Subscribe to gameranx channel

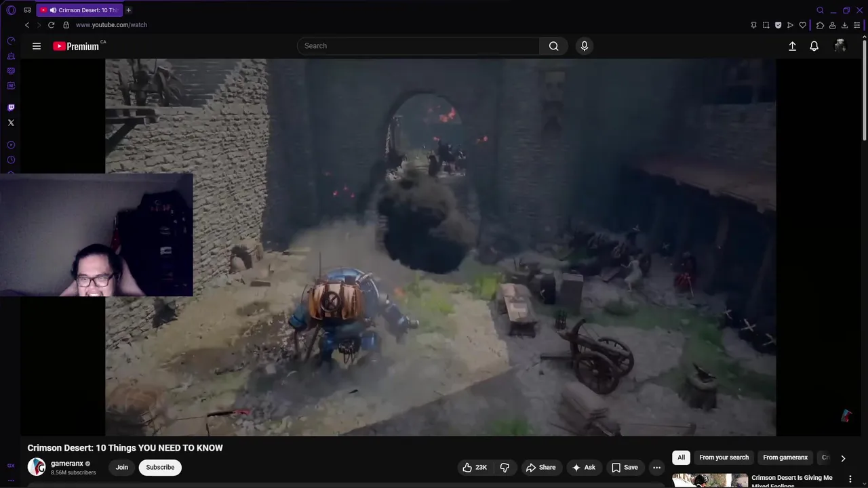coord(160,467)
